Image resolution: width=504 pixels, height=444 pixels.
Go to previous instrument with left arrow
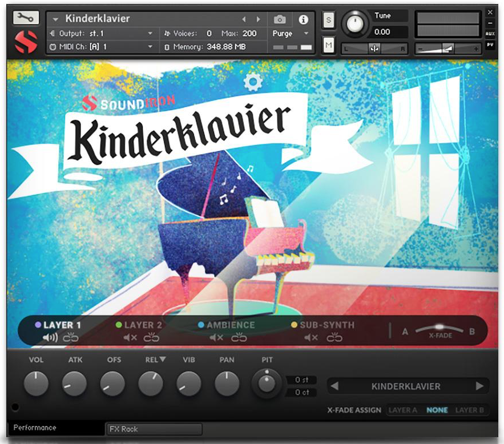(x=244, y=19)
